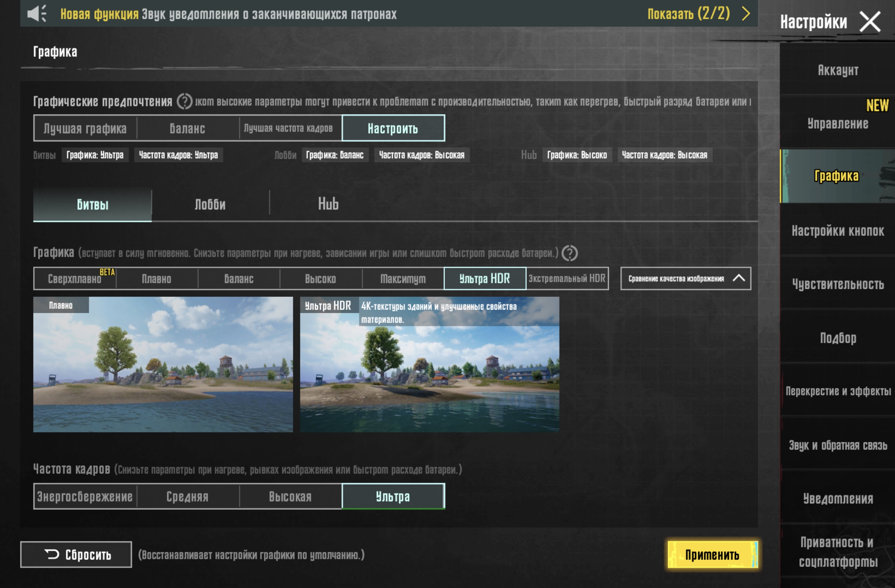Close settings with the X icon
Screen dimensions: 895x588
[870, 22]
